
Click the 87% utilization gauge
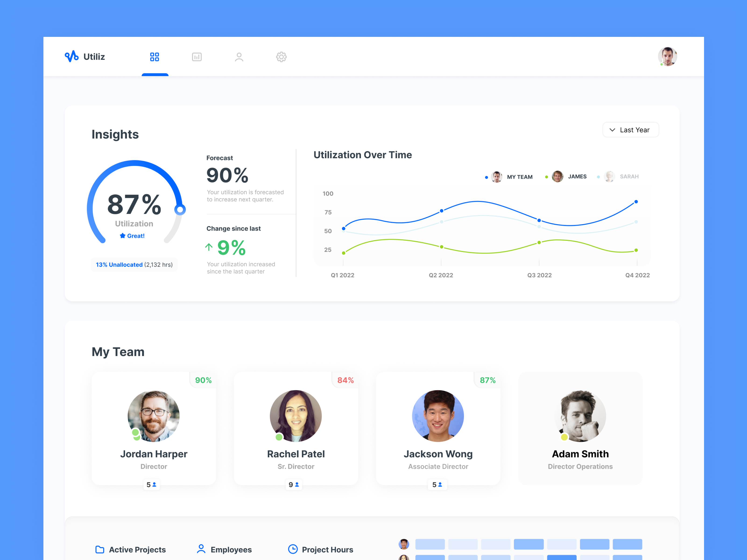click(134, 204)
